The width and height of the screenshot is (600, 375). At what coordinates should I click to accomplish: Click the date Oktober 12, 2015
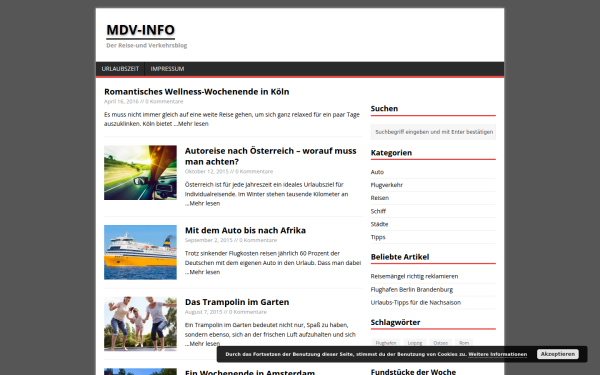(x=207, y=171)
